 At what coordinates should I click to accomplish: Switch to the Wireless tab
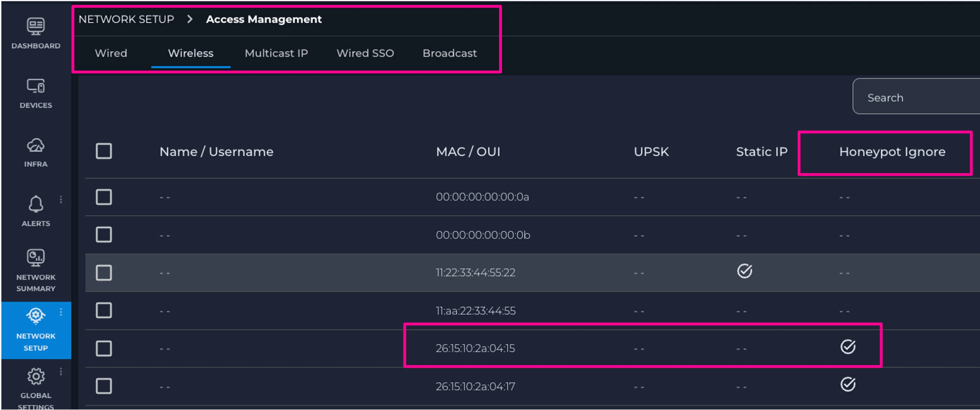pyautogui.click(x=191, y=53)
